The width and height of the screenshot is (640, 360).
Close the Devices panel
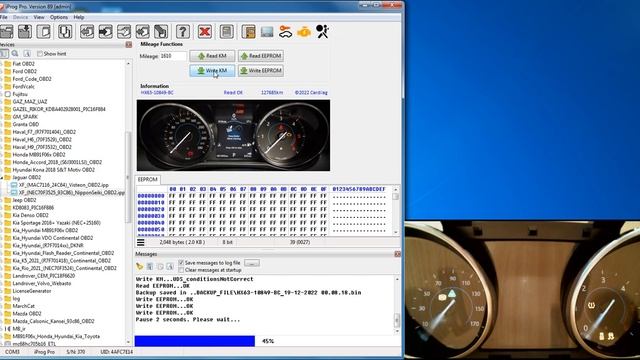coord(129,44)
